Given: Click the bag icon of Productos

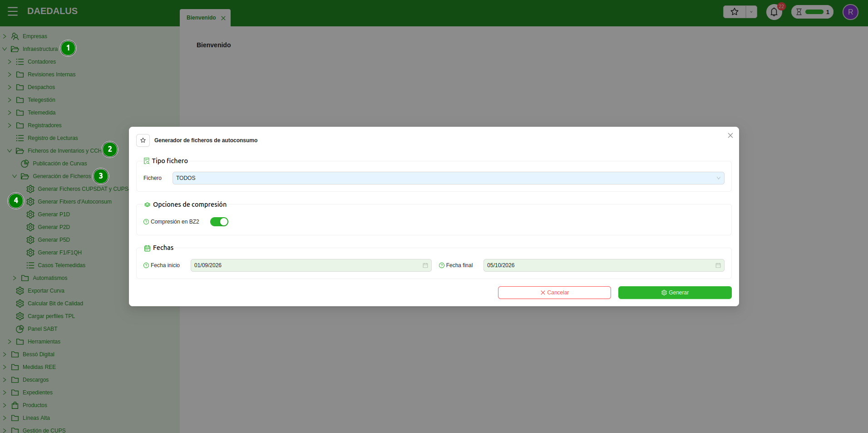Looking at the screenshot, I should click(x=15, y=405).
